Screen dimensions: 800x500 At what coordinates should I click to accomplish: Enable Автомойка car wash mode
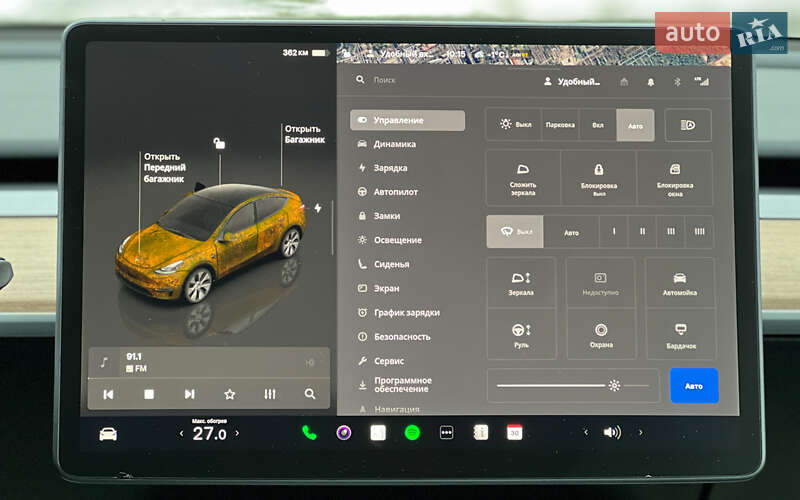click(680, 283)
